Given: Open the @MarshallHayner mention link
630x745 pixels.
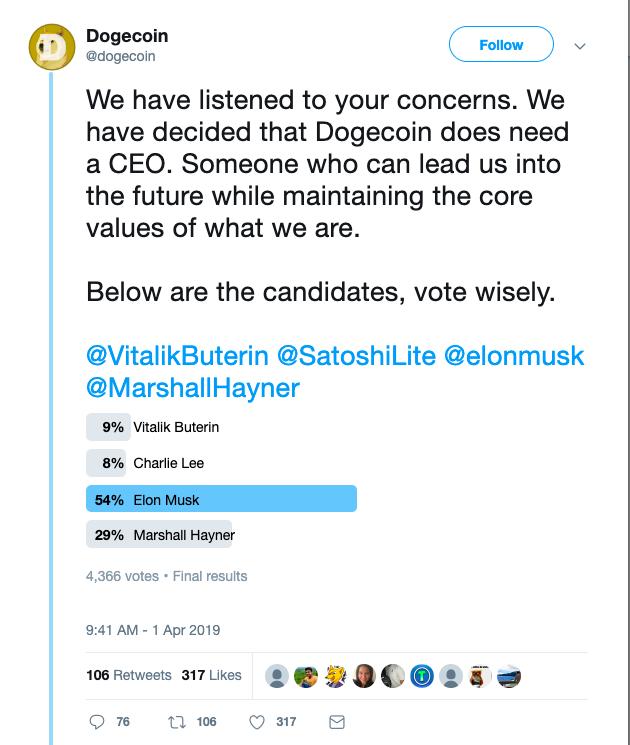Looking at the screenshot, I should click(193, 388).
